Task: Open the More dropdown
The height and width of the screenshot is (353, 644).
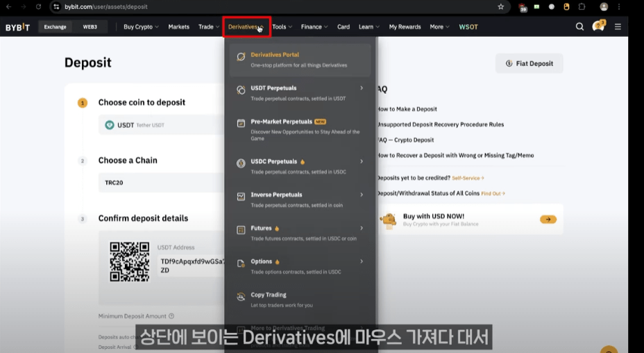Action: point(439,26)
